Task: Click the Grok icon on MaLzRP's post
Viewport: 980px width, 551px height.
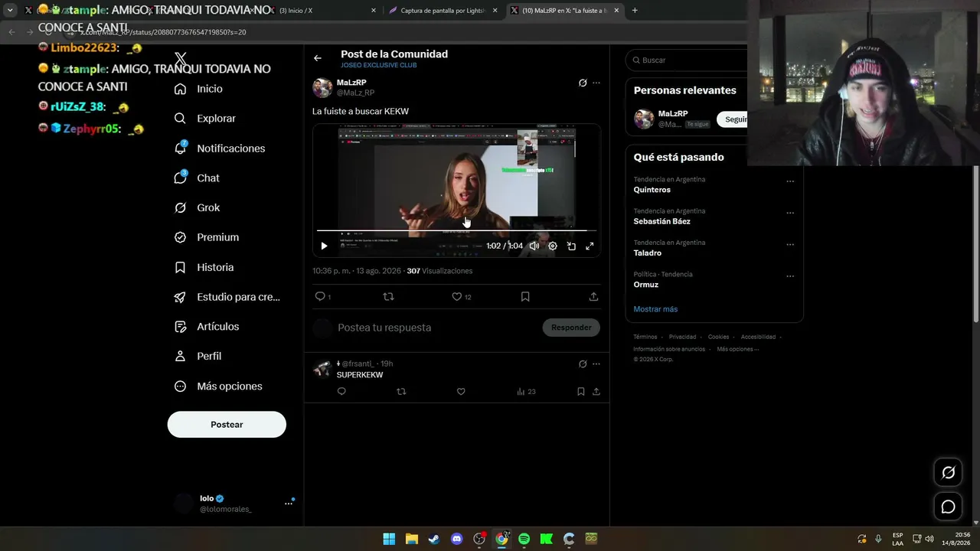Action: [583, 83]
